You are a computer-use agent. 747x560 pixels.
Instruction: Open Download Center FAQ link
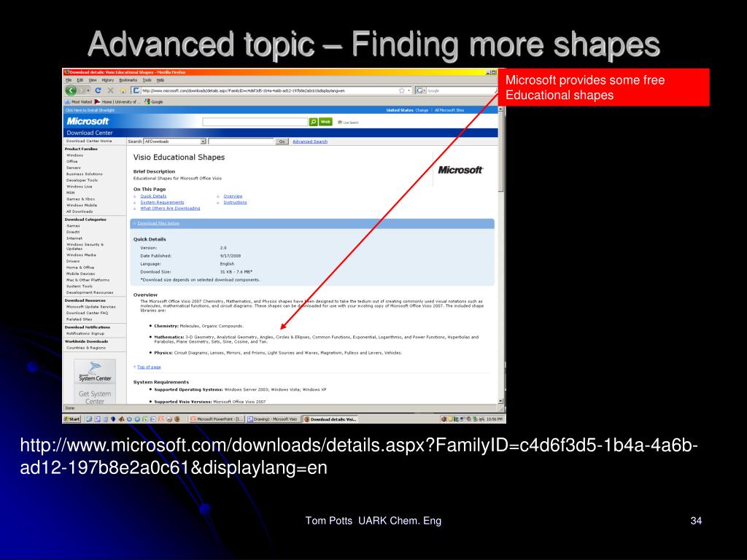pos(88,313)
